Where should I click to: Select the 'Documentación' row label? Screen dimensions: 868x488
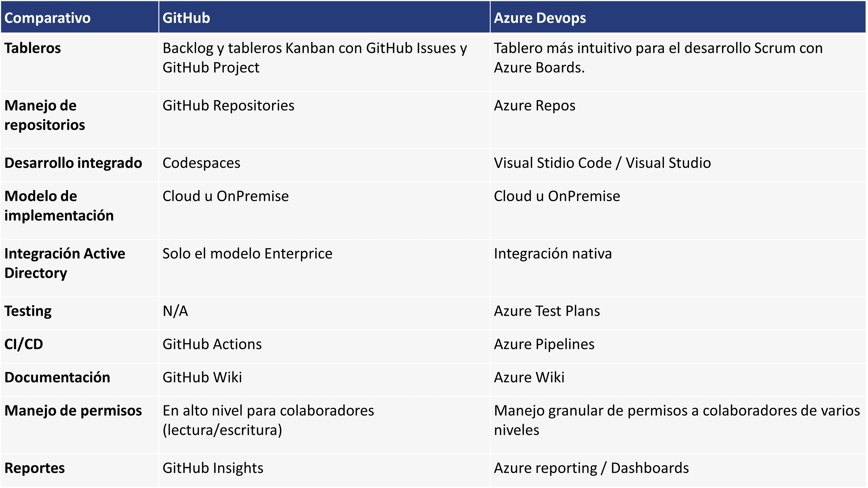tap(80, 380)
